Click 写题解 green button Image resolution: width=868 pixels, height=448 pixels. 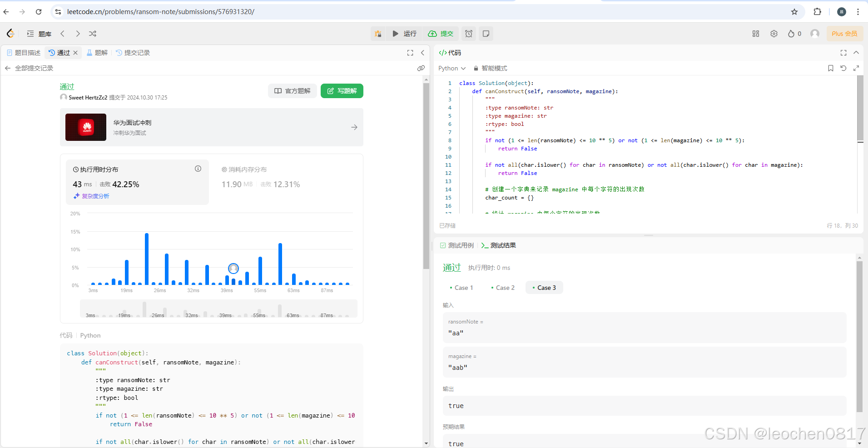pyautogui.click(x=342, y=91)
